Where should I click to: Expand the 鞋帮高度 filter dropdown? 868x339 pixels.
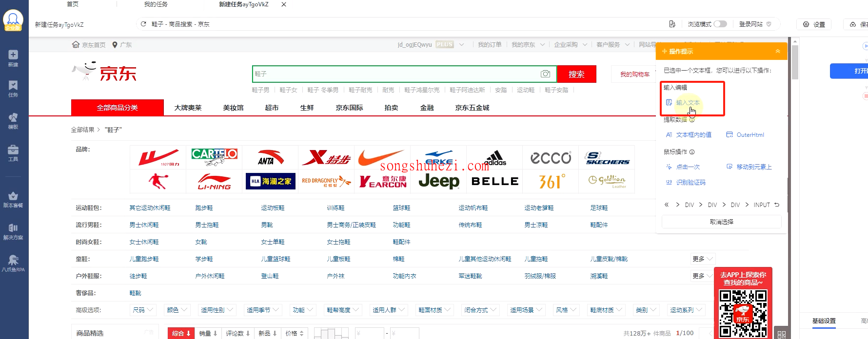(343, 310)
